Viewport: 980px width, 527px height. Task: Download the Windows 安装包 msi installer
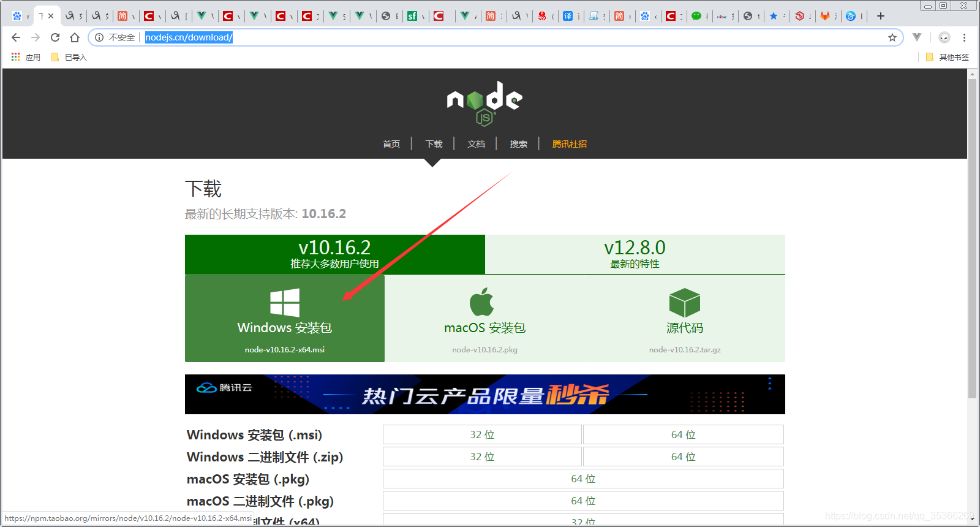[x=285, y=319]
